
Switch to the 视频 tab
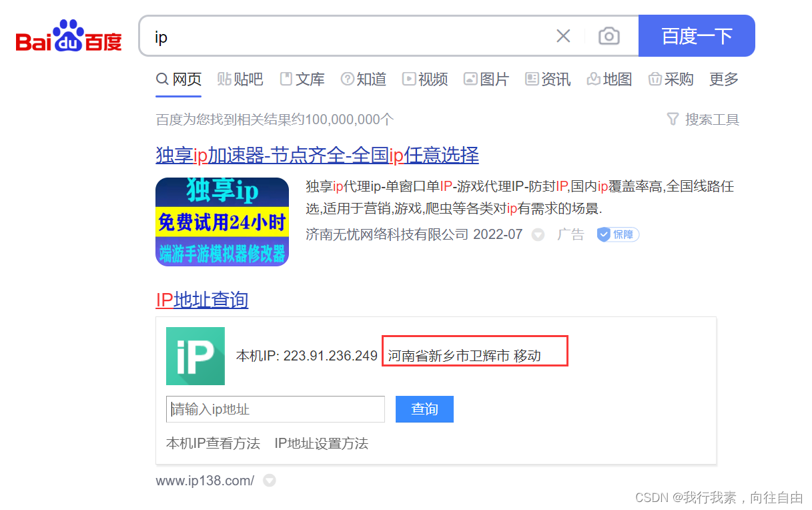(425, 79)
